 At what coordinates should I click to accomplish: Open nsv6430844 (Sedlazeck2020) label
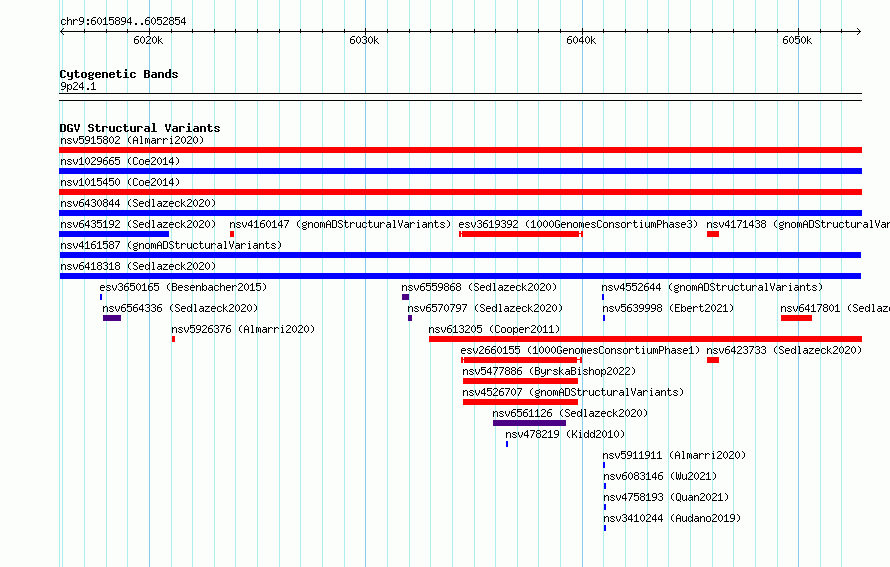coord(138,203)
